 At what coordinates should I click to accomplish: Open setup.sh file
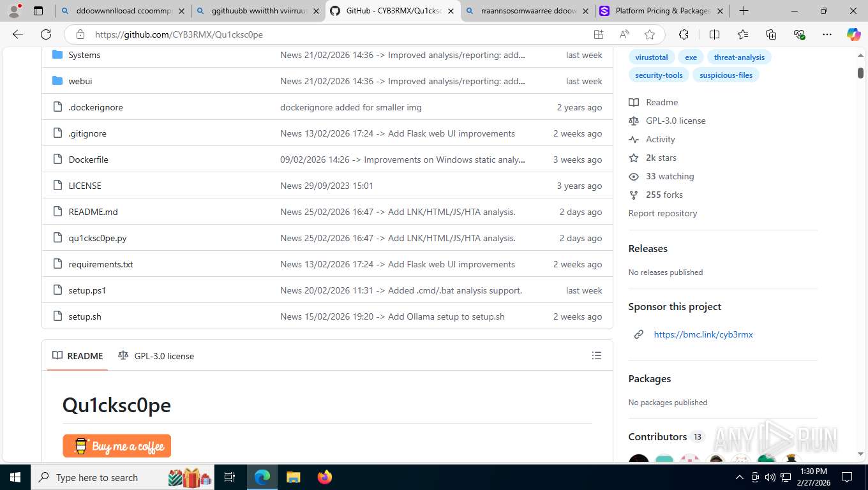(x=85, y=316)
